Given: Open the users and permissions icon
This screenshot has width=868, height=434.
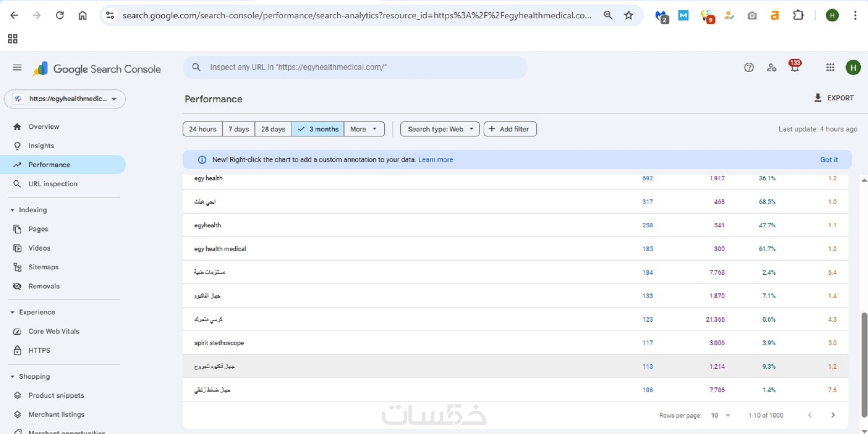Looking at the screenshot, I should point(772,68).
